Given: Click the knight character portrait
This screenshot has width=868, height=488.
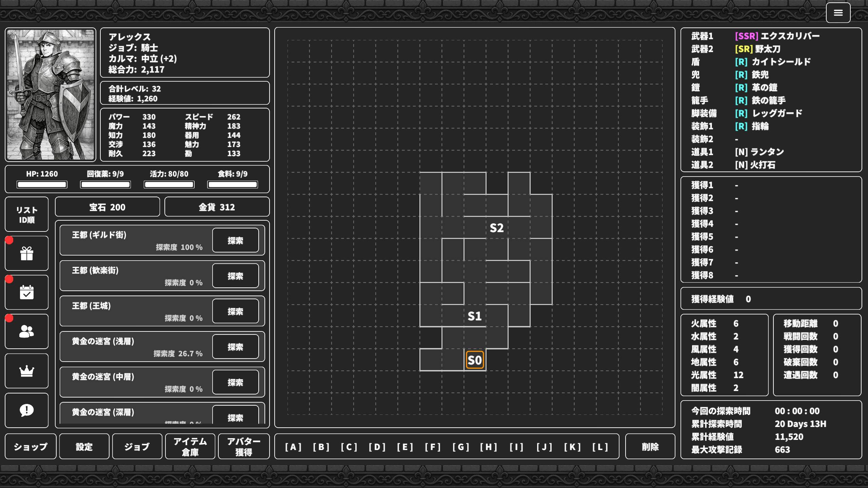Looking at the screenshot, I should point(51,95).
